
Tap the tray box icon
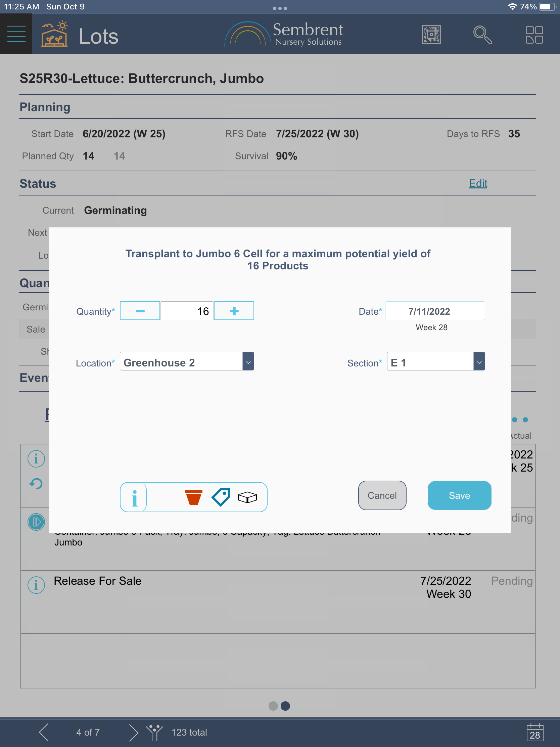pyautogui.click(x=247, y=497)
